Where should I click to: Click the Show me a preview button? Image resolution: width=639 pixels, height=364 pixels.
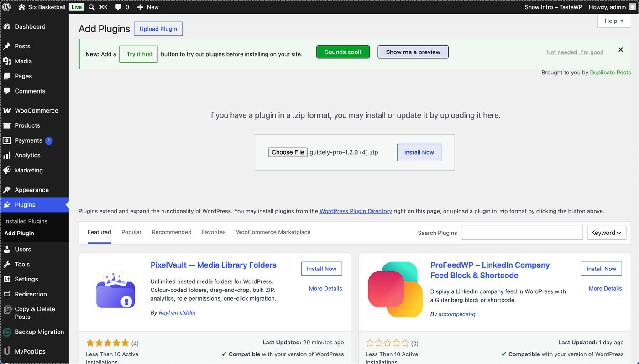(413, 52)
